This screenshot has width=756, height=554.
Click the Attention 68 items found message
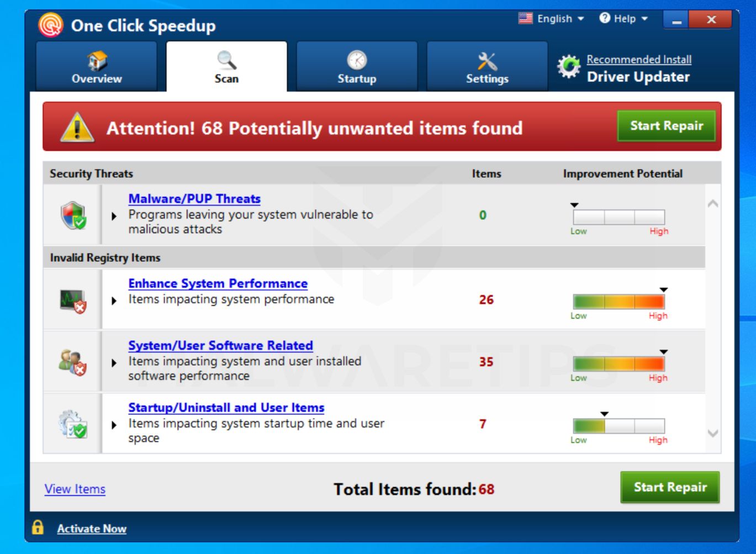314,128
